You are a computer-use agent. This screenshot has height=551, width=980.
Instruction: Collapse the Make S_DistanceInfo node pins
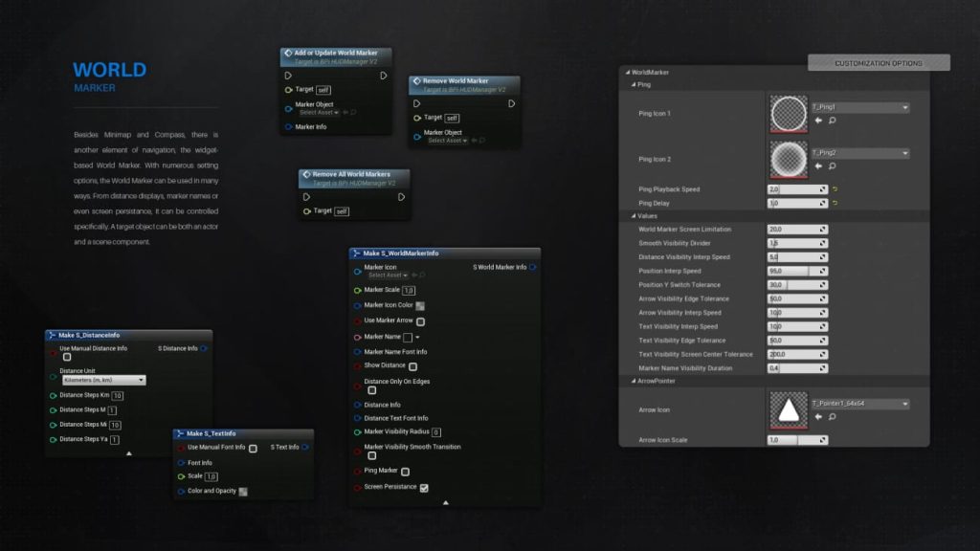(129, 452)
